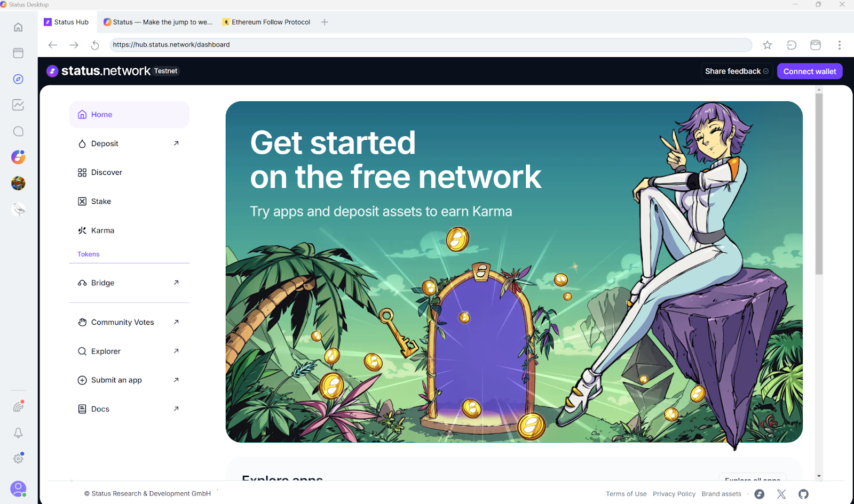Click the Connect wallet button
This screenshot has height=504, width=854.
click(x=810, y=71)
